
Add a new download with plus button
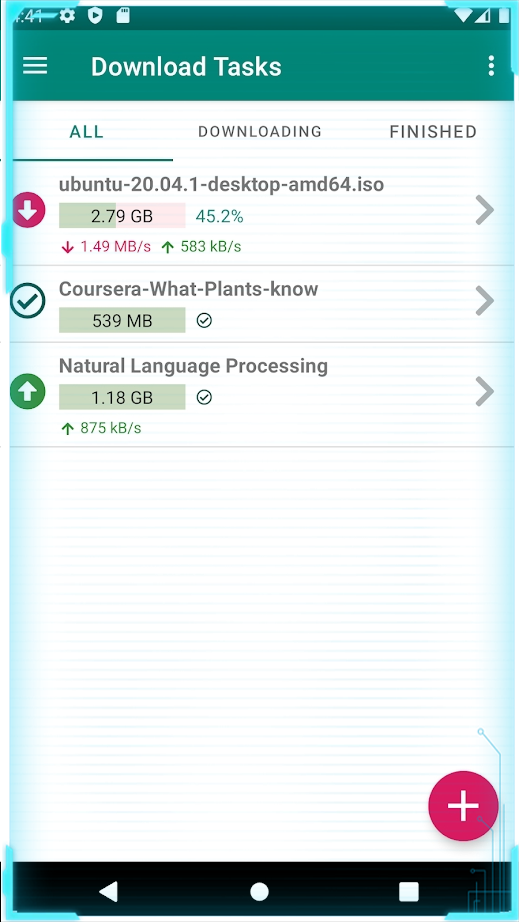pyautogui.click(x=463, y=806)
